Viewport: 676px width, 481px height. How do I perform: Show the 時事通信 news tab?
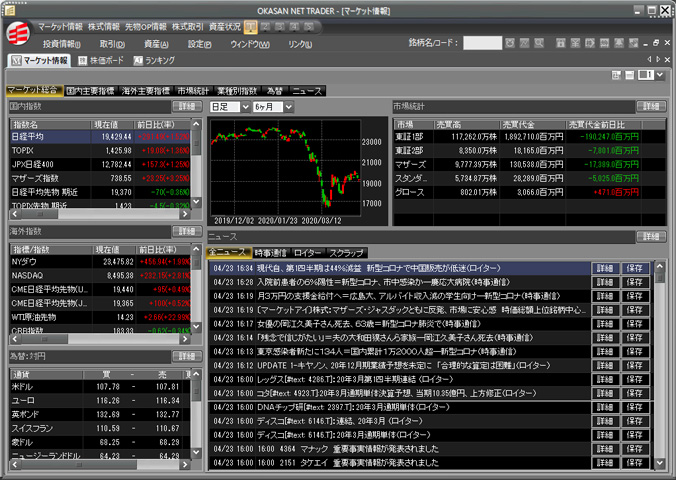[x=270, y=253]
